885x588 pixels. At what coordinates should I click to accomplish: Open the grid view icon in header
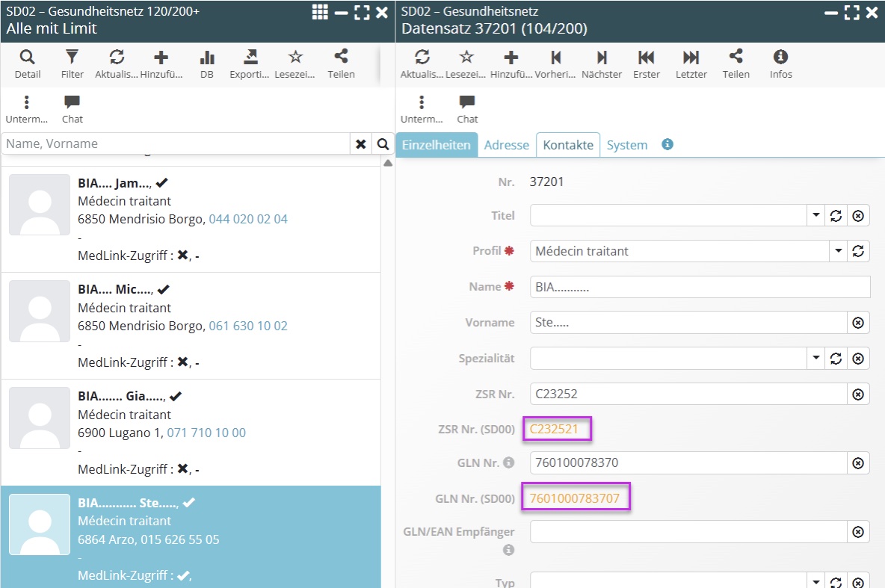point(320,12)
